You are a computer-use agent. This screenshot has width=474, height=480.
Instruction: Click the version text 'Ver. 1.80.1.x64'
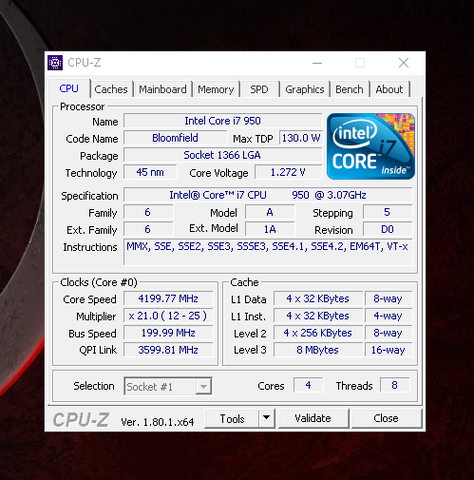[x=157, y=422]
